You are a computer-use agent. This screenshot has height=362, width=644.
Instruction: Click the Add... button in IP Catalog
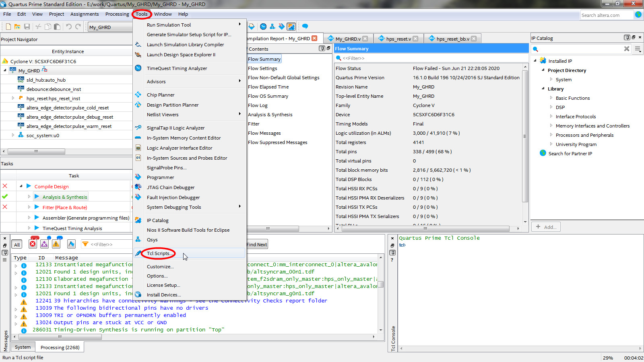point(546,227)
